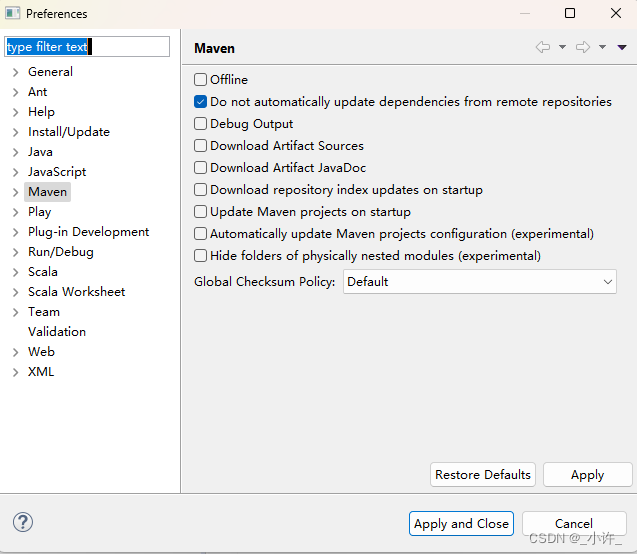The image size is (637, 554).
Task: Check Download Artifact Sources
Action: click(200, 145)
